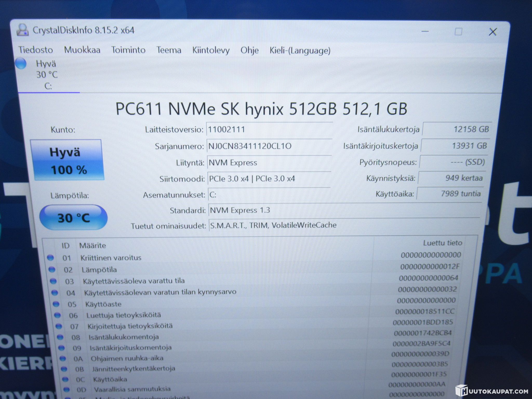532x399 pixels.
Task: Select the Isäntälukukomentoja attribute
Action: tap(124, 337)
